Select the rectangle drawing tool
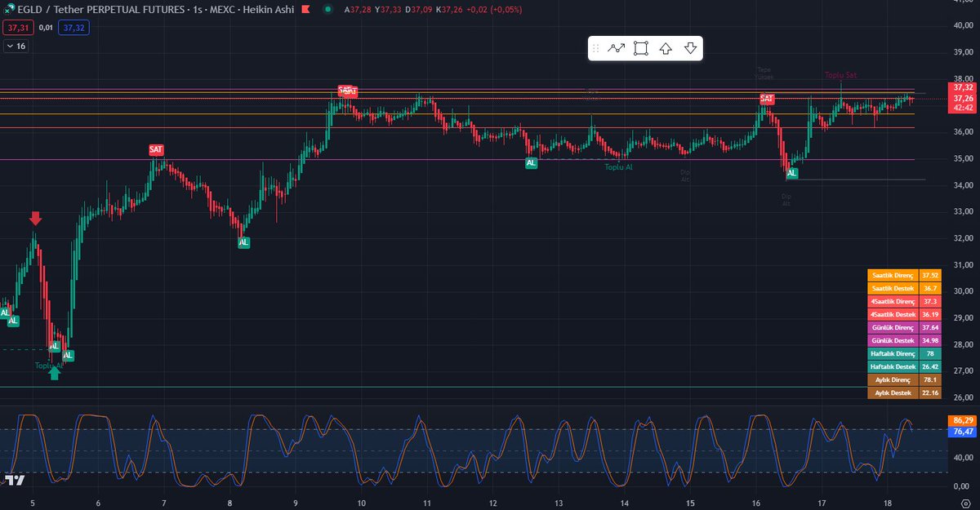The image size is (980, 510). coord(641,48)
